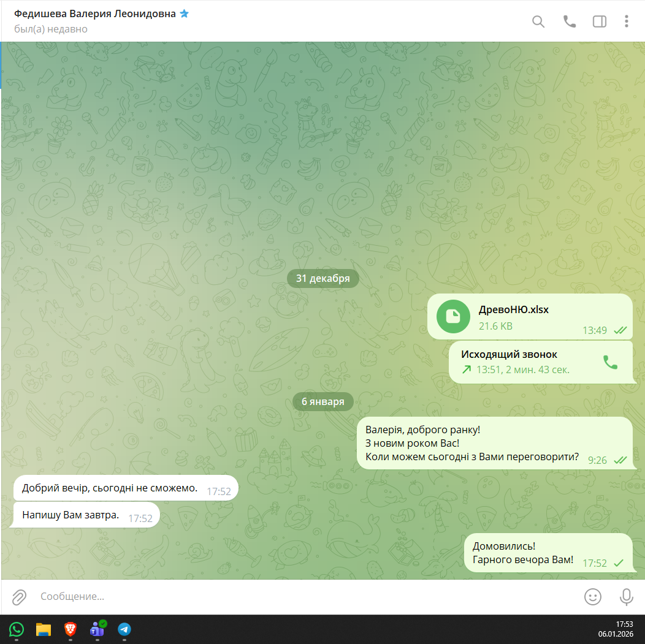Click the 21.6 KB file size text
This screenshot has width=645, height=644.
tap(495, 327)
